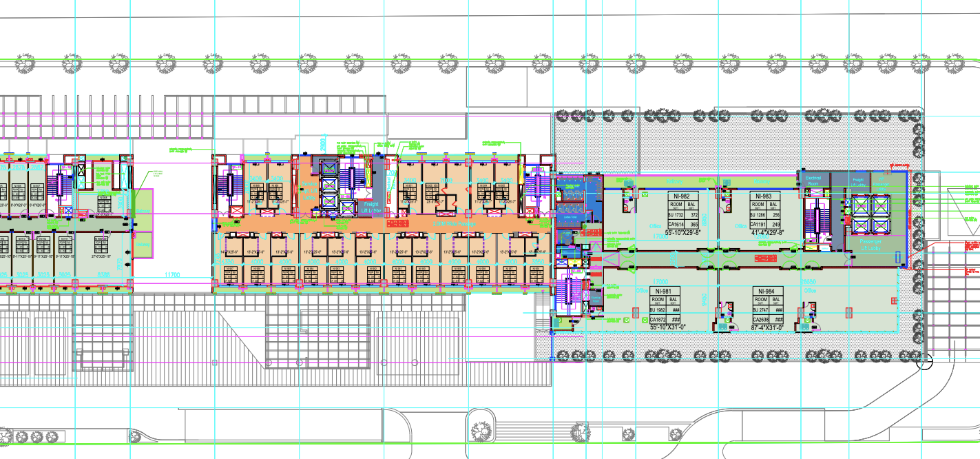980x459 pixels.
Task: Click the 11700 dimension text
Action: pos(172,274)
